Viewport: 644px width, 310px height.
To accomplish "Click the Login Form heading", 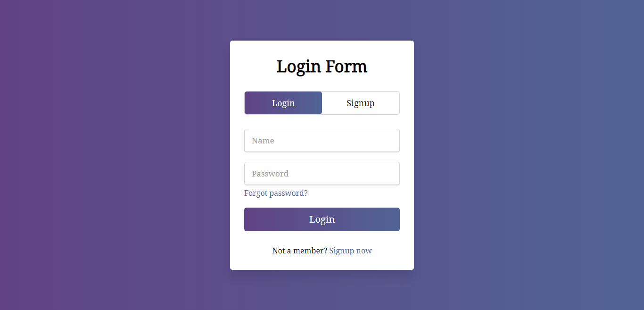I will (x=322, y=66).
